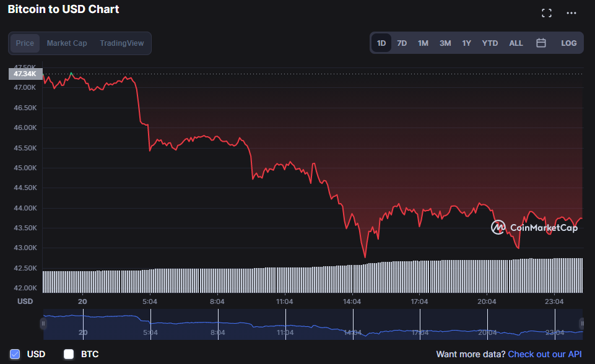This screenshot has width=595, height=364.
Task: Click the Bitcoin to USD Chart title
Action: pos(63,9)
